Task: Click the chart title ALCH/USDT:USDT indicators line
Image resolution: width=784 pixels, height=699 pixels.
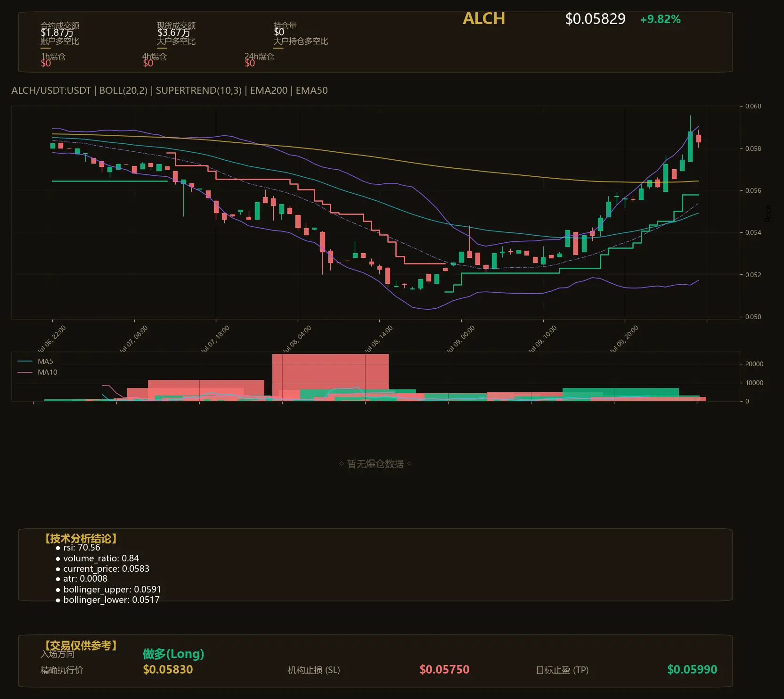Action: point(170,90)
